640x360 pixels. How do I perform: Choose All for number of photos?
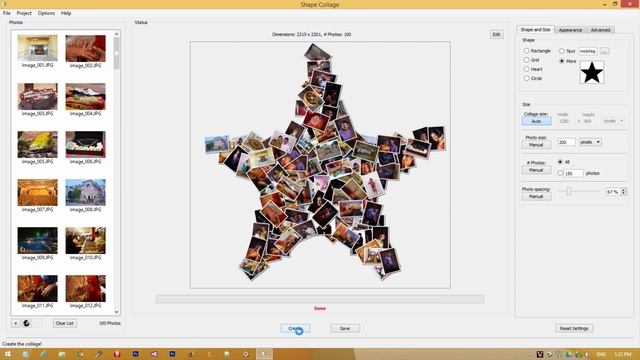(x=564, y=162)
